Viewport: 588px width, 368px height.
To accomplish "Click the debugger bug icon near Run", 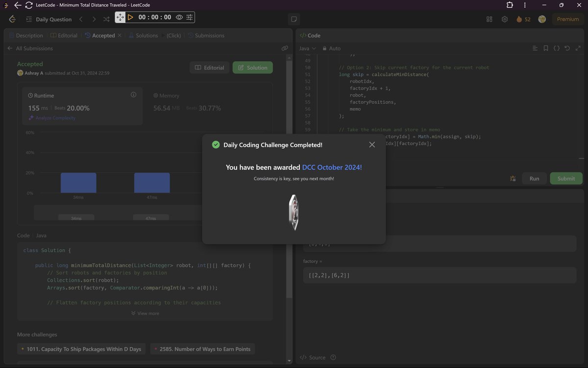I will [x=513, y=179].
